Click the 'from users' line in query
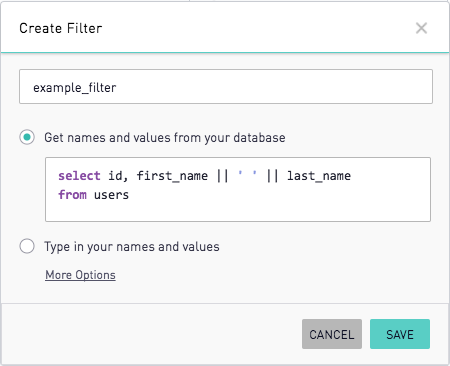The height and width of the screenshot is (366, 450). [93, 195]
